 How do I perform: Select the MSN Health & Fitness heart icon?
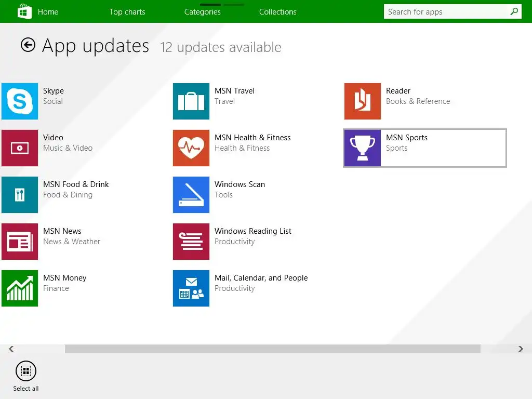click(191, 148)
